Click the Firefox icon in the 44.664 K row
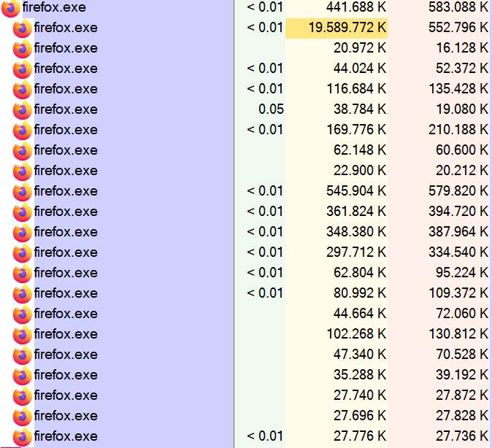The width and height of the screenshot is (492, 448). 23,314
